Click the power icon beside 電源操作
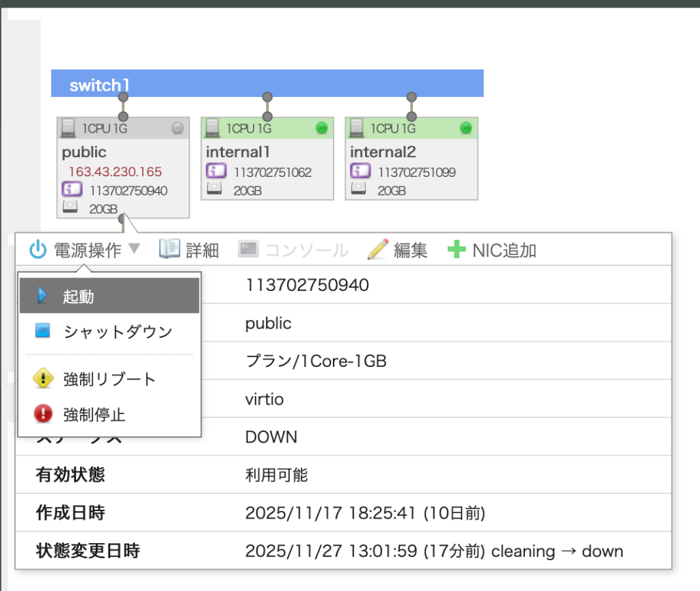The width and height of the screenshot is (700, 591). tap(38, 250)
